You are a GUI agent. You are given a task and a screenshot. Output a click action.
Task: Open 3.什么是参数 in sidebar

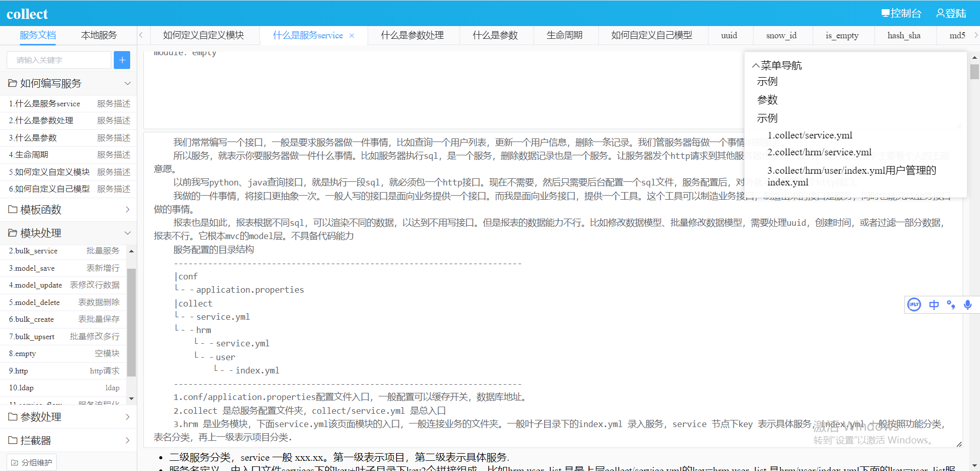(68, 138)
